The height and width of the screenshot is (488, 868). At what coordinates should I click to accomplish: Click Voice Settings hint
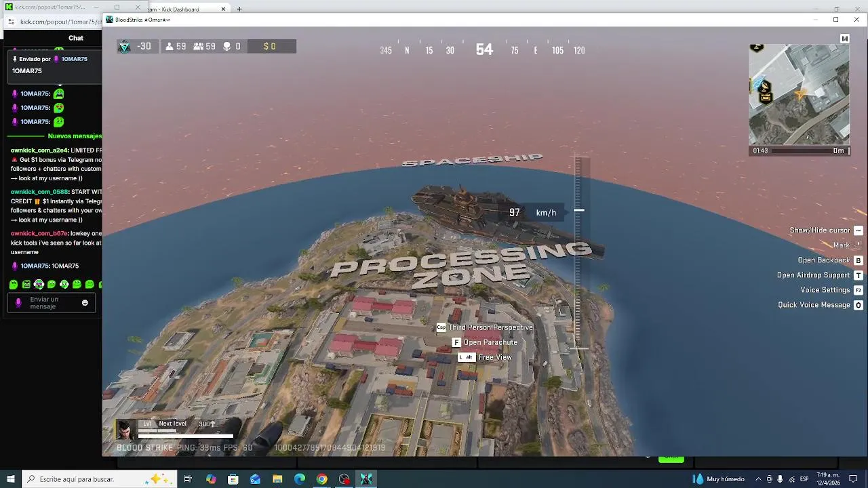point(831,290)
